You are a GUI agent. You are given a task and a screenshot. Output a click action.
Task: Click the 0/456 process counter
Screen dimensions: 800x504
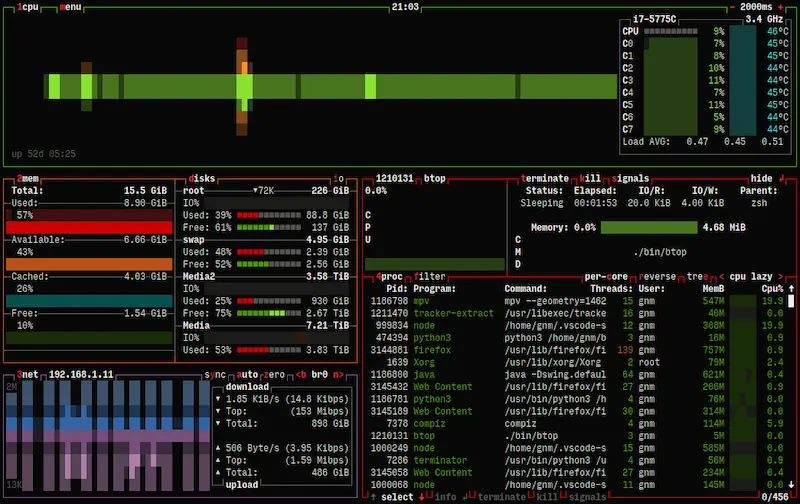point(775,497)
